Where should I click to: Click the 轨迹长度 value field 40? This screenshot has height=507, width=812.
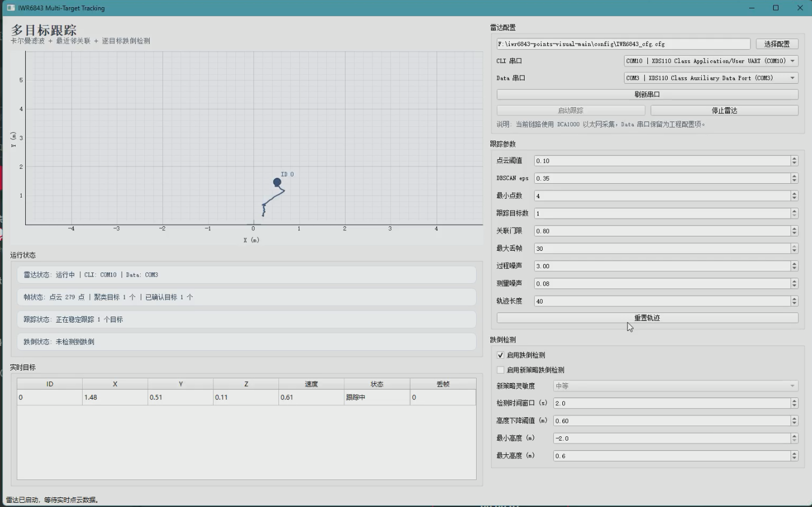coord(662,301)
